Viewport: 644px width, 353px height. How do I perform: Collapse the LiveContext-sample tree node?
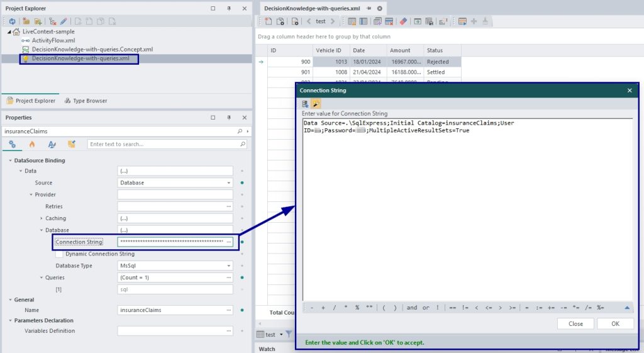9,31
